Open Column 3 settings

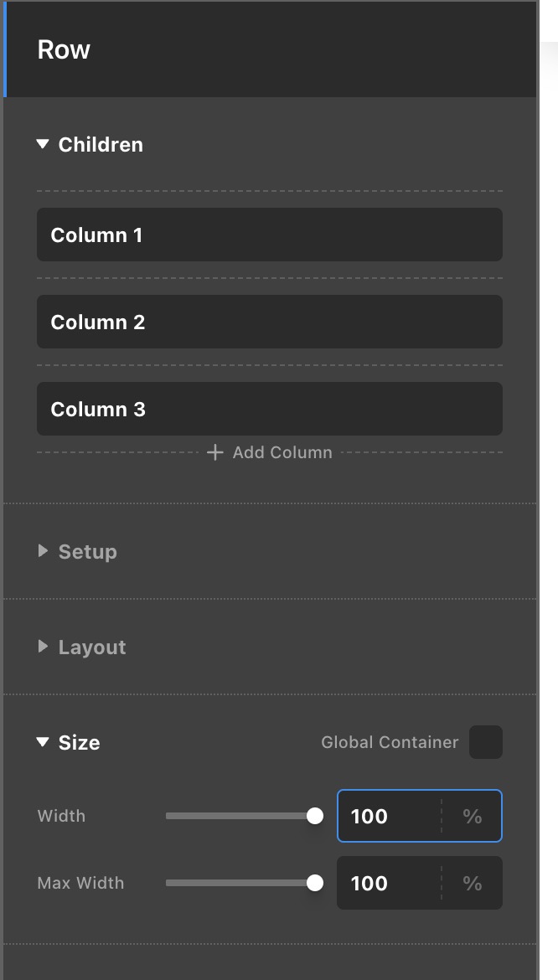(269, 410)
